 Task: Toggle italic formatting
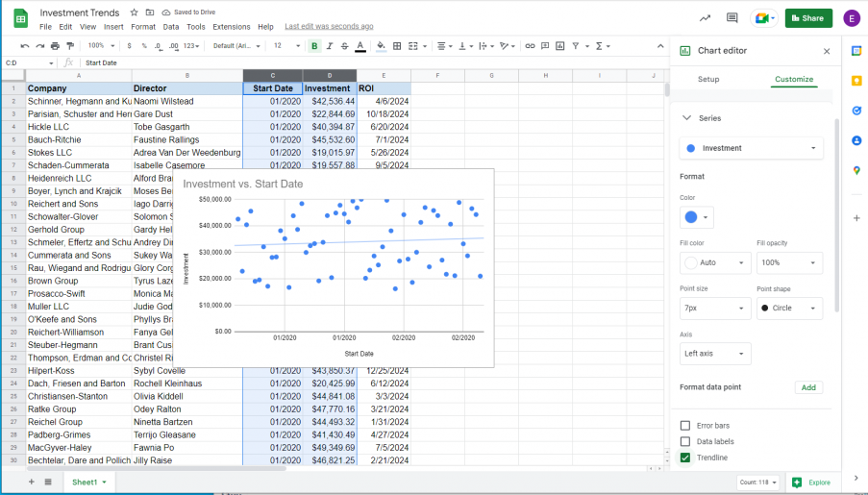330,46
